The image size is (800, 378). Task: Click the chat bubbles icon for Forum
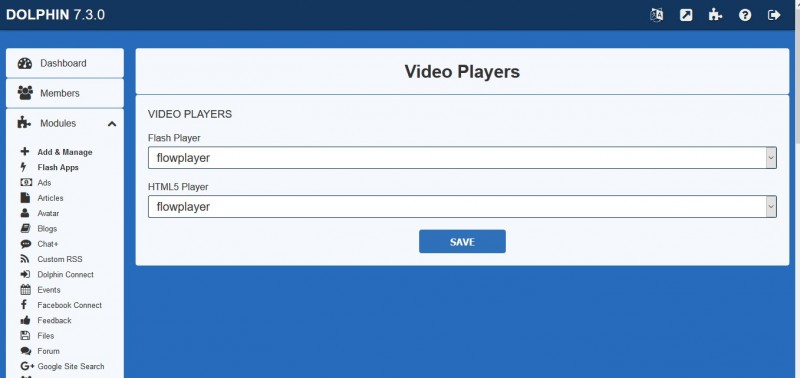click(26, 350)
